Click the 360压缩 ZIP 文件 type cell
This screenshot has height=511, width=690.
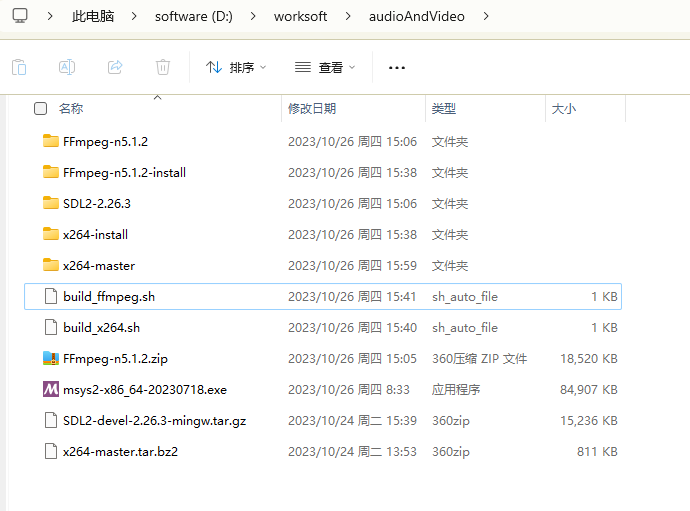coord(479,359)
